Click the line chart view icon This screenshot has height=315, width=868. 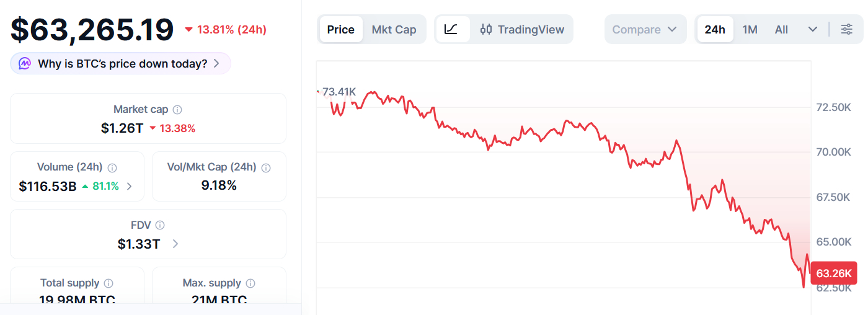point(451,29)
